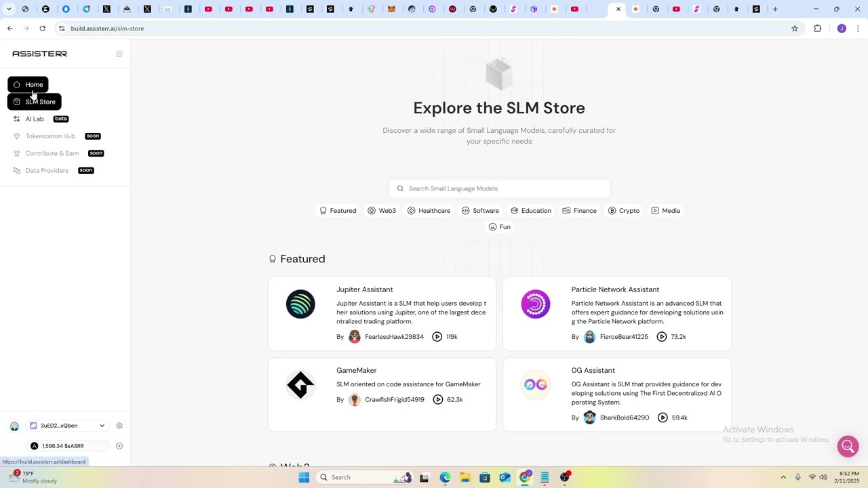868x488 pixels.
Task: Open SharkBold64290 author avatar
Action: coord(590,418)
